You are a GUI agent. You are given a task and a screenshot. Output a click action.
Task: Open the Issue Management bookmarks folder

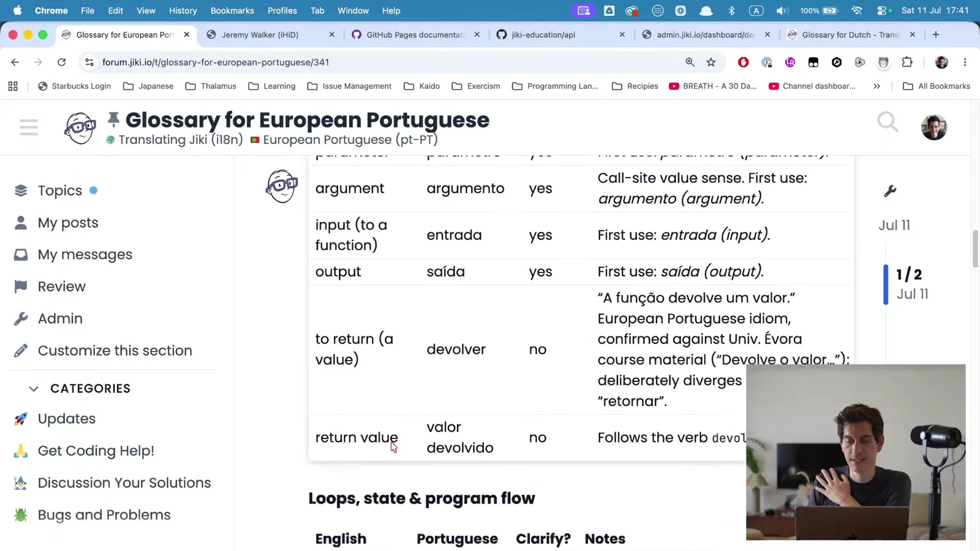coord(349,86)
